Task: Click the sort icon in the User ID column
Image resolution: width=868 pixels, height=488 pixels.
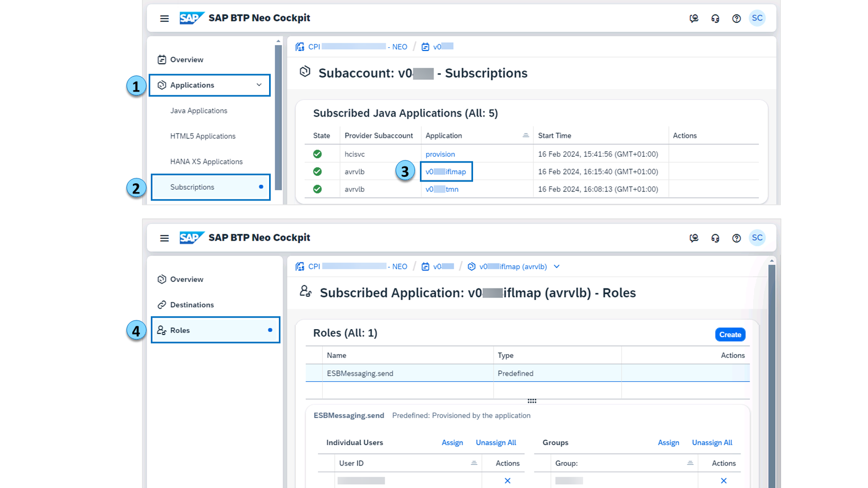Action: (x=474, y=463)
